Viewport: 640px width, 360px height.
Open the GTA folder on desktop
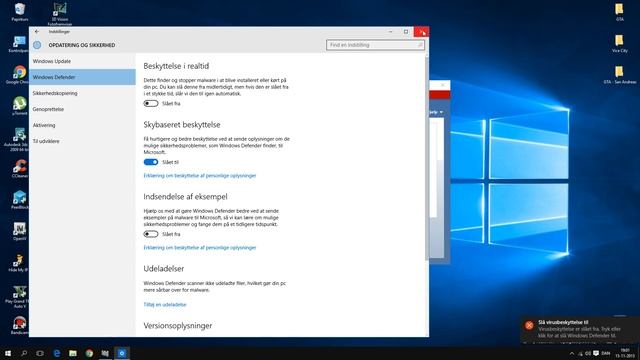tap(620, 11)
